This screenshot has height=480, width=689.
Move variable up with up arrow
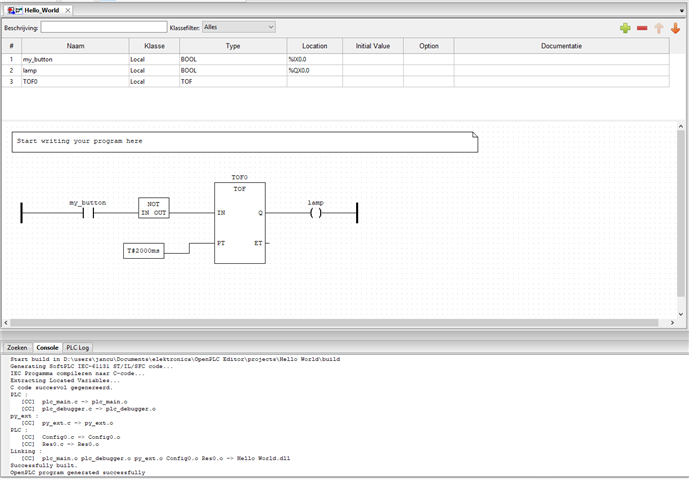[659, 28]
